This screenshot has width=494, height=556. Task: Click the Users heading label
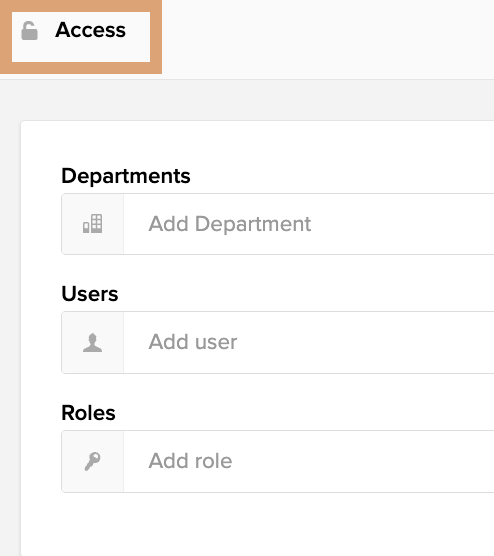click(x=90, y=294)
